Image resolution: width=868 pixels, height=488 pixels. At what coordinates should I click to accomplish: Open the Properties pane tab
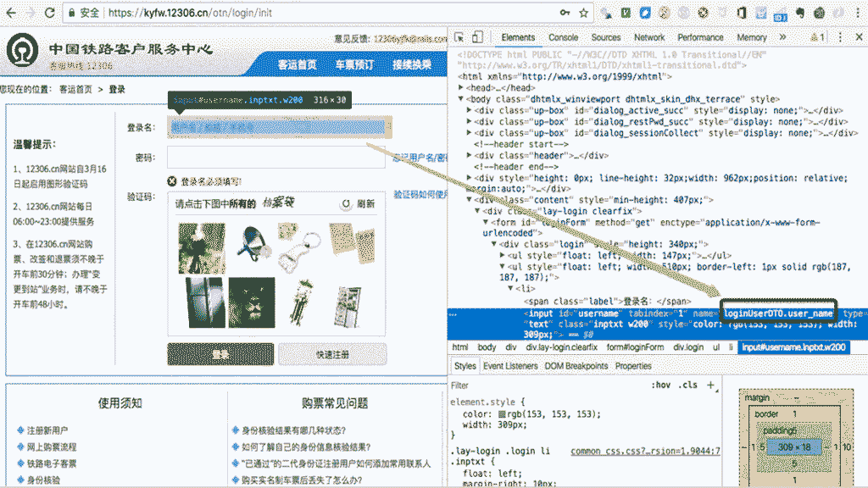click(633, 366)
